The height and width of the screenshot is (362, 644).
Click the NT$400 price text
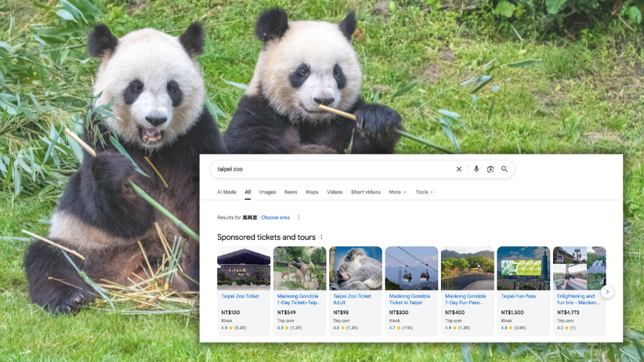[x=454, y=313]
